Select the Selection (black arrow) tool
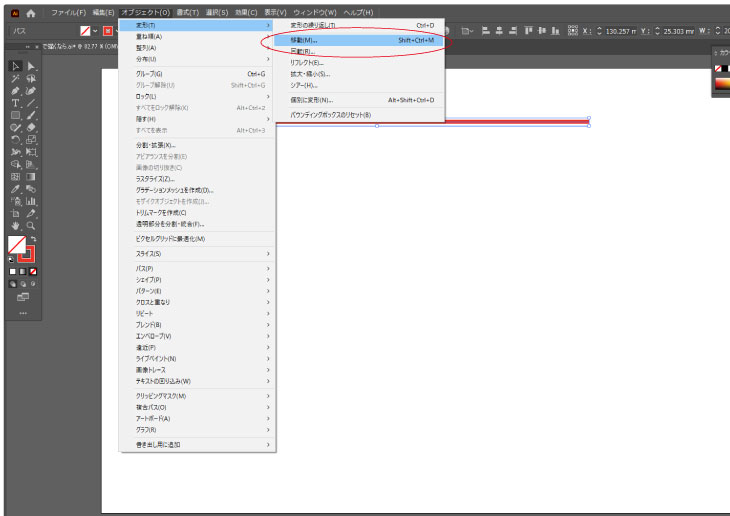The width and height of the screenshot is (730, 516). tap(15, 66)
